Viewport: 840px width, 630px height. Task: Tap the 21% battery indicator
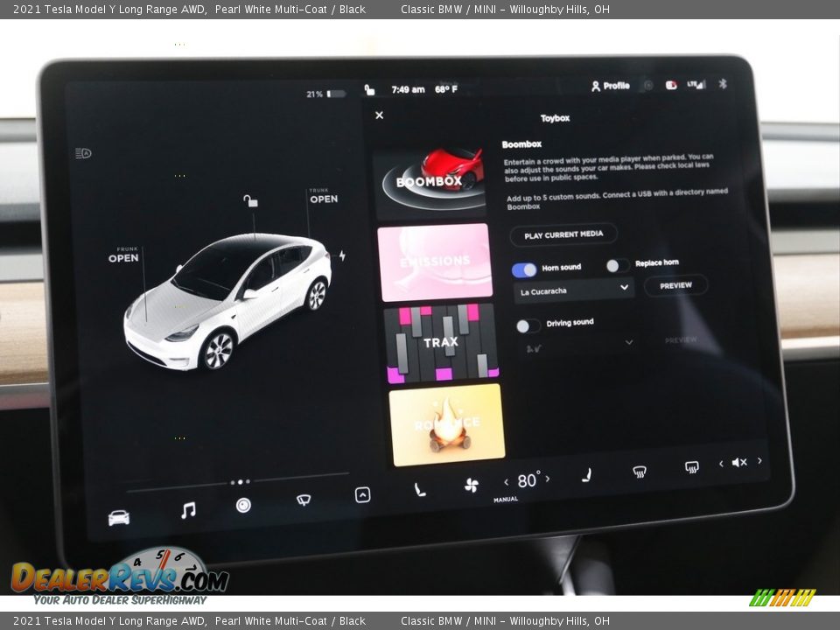pyautogui.click(x=325, y=94)
